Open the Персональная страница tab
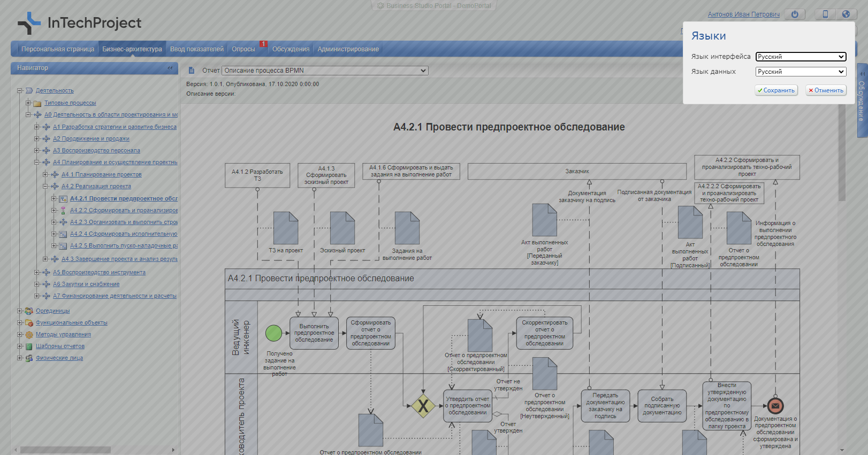This screenshot has height=455, width=868. 58,49
